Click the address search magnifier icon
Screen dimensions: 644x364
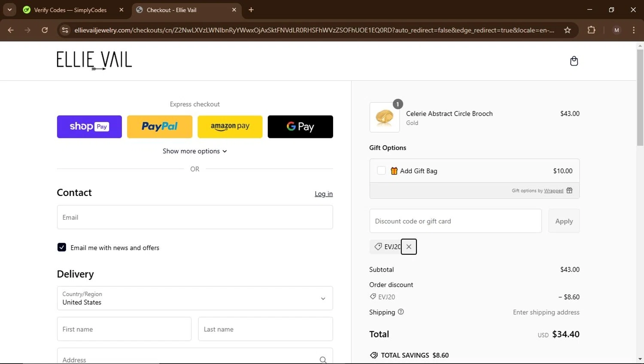323,360
